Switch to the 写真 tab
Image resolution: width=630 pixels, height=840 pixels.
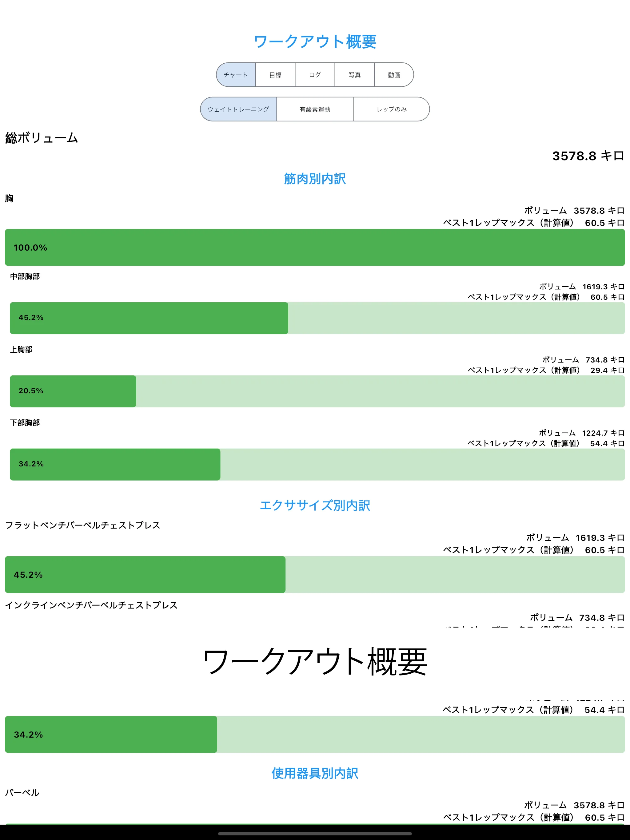click(354, 75)
